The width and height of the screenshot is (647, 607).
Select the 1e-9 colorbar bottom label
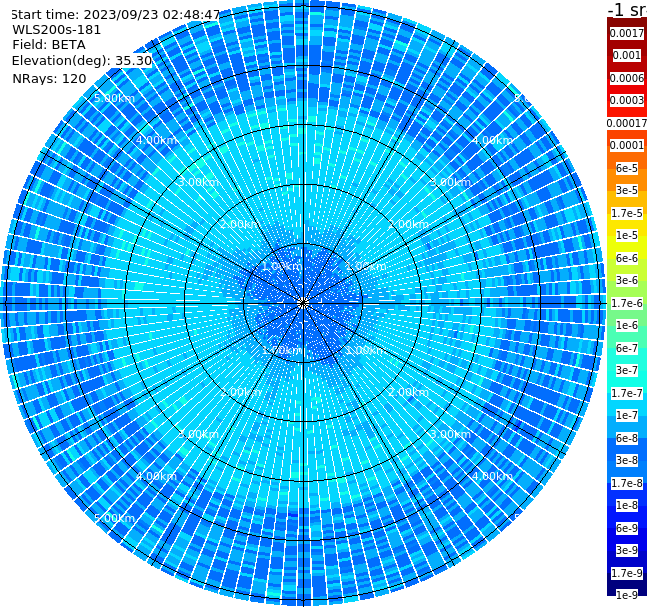point(627,595)
